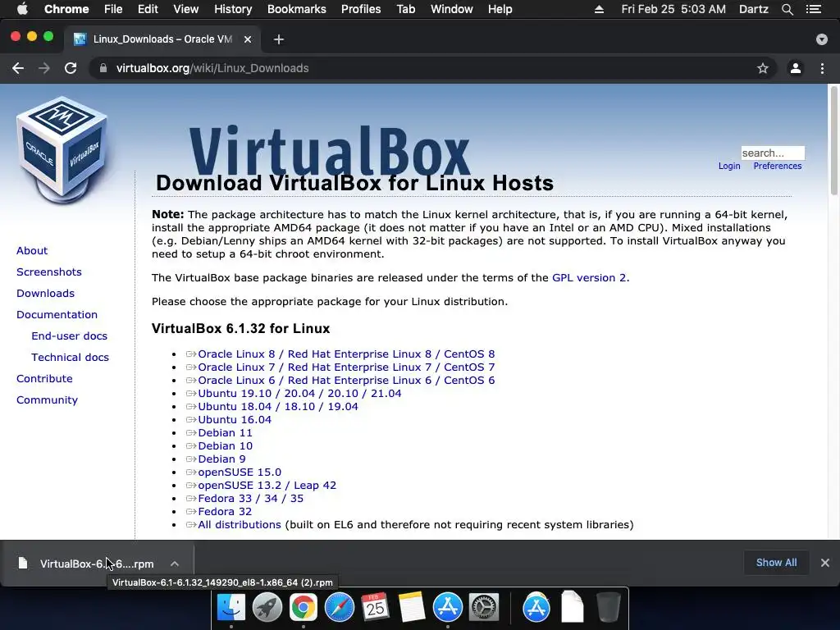Open the Apple menu
This screenshot has height=630, width=840.
click(x=22, y=9)
